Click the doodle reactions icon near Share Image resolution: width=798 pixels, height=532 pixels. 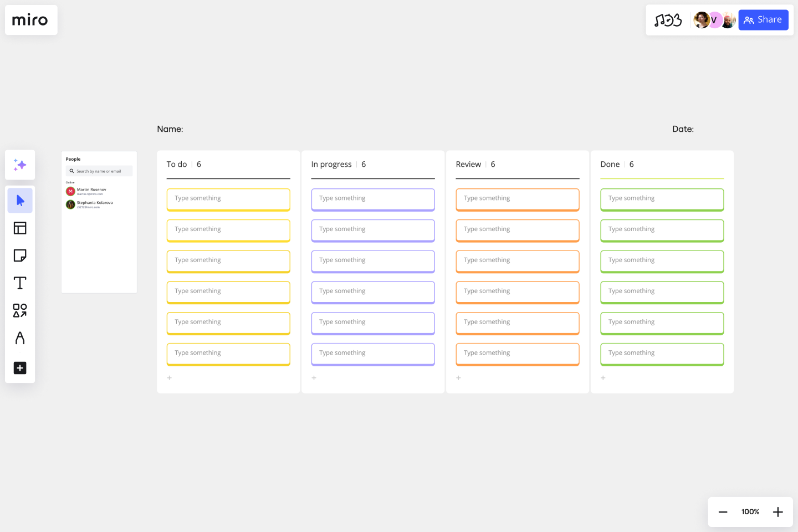(x=668, y=20)
